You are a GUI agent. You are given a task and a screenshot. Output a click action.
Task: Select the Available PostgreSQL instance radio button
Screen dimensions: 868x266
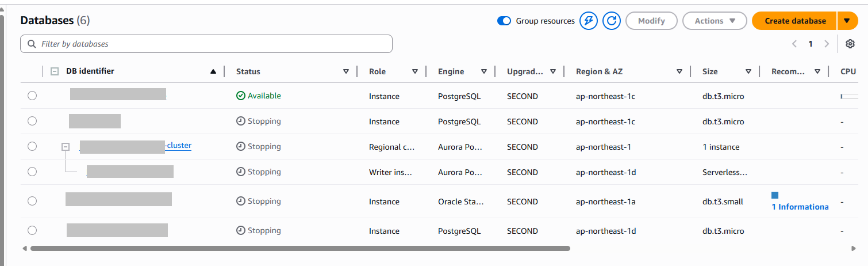pos(32,96)
